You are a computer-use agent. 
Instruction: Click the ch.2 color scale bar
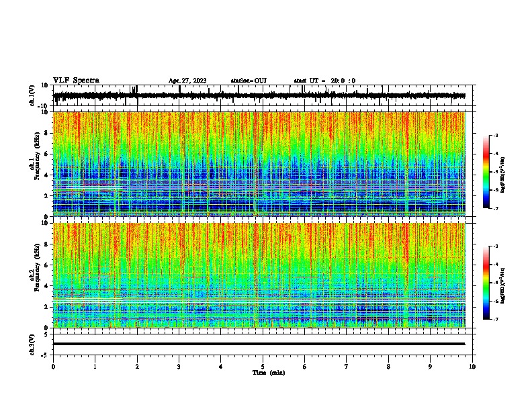[486, 283]
